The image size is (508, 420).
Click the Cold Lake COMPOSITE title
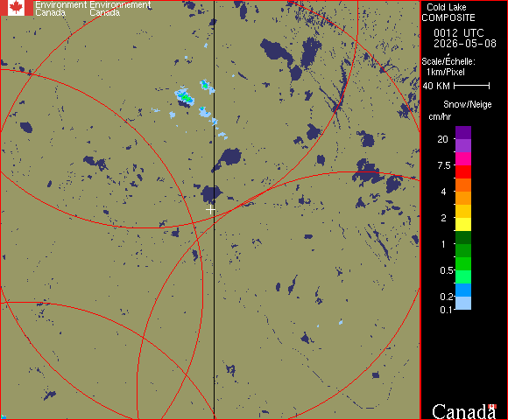click(x=448, y=12)
